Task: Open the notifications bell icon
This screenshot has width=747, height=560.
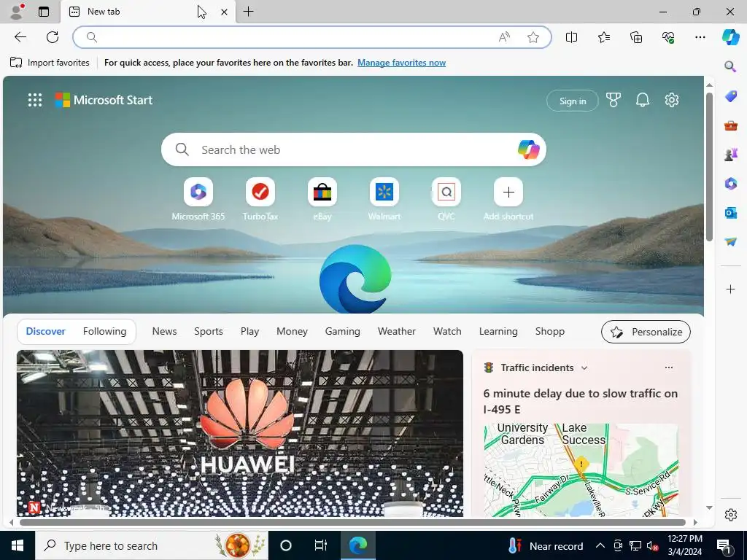Action: click(642, 100)
